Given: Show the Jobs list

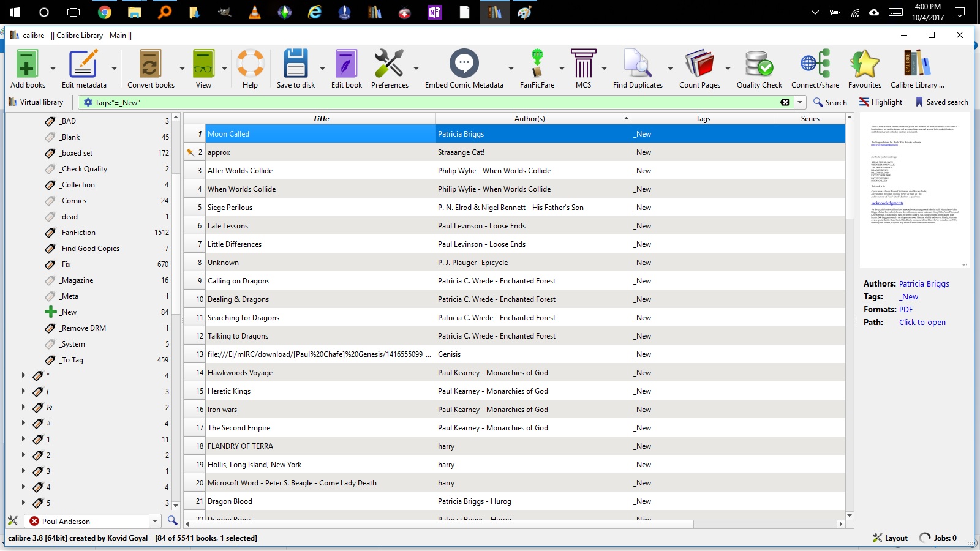Looking at the screenshot, I should click(x=938, y=538).
